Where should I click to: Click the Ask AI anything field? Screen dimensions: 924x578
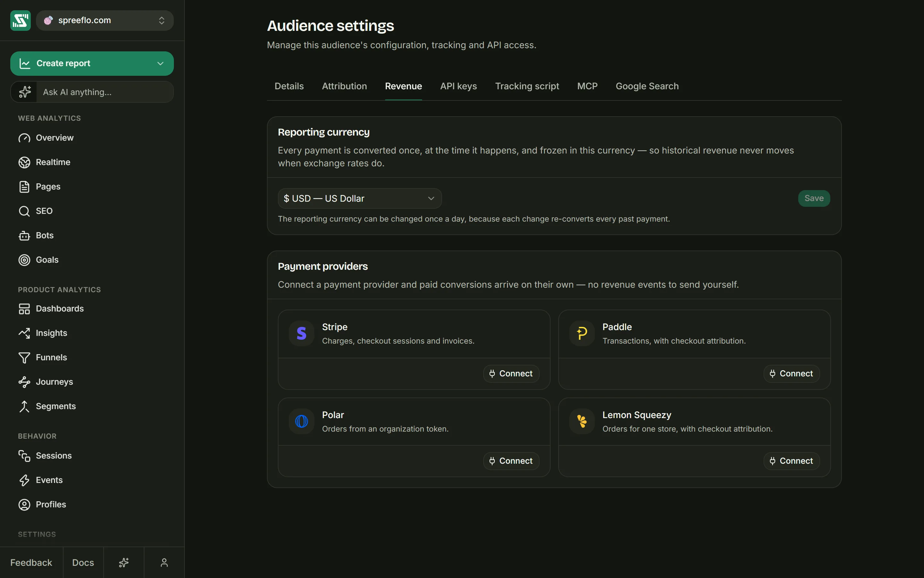click(x=105, y=92)
